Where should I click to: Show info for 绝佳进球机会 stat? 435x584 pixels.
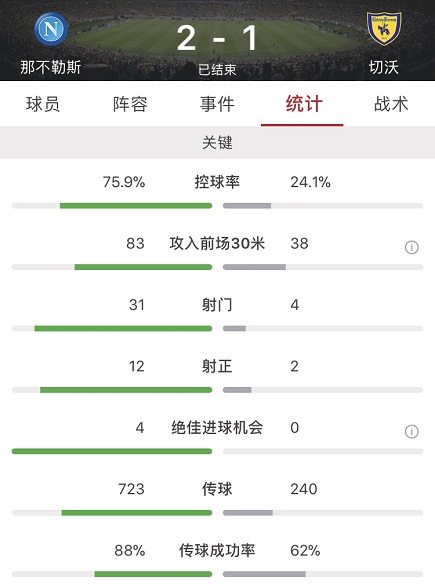click(412, 432)
